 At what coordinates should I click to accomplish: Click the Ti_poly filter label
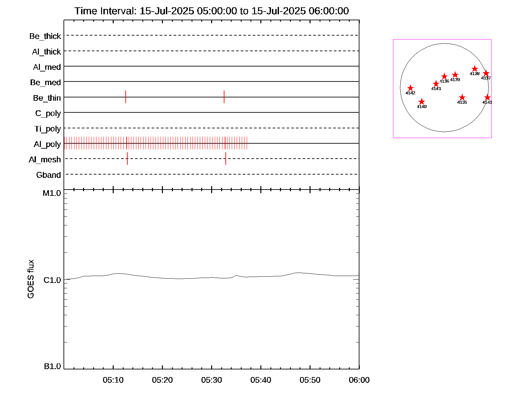[48, 129]
